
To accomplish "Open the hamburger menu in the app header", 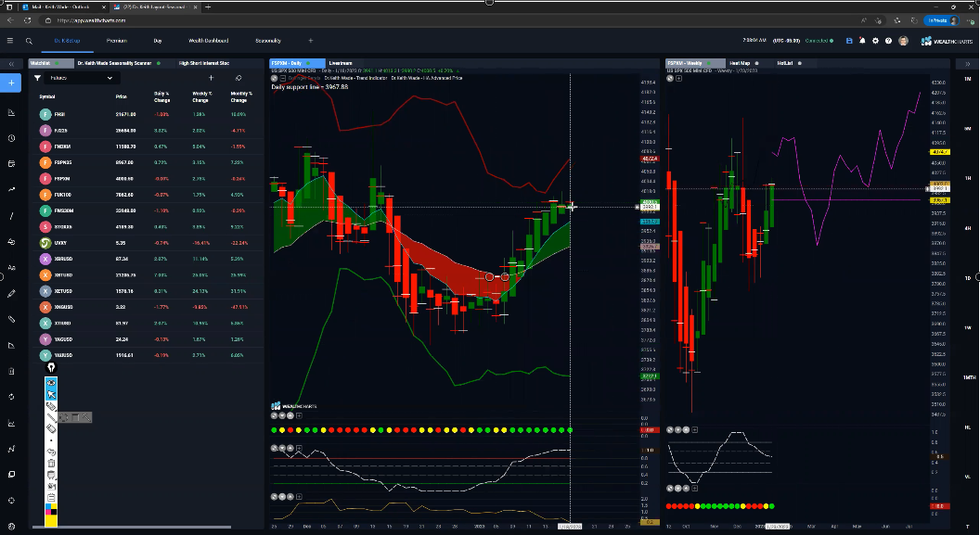I will coord(10,41).
